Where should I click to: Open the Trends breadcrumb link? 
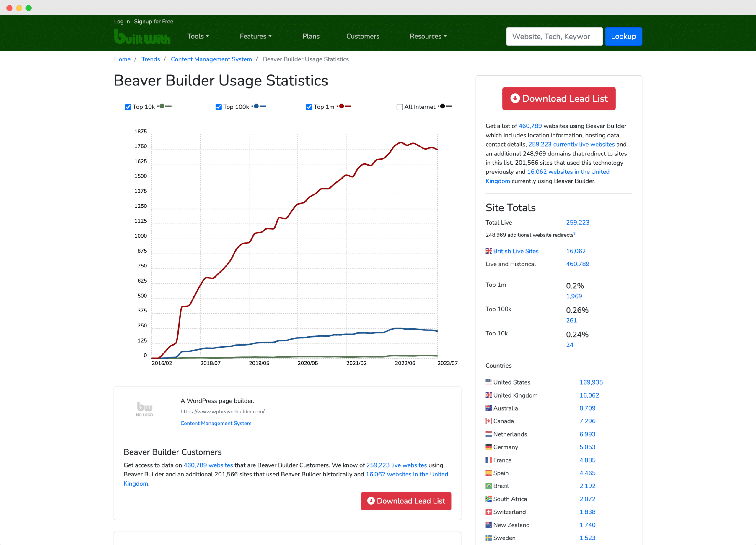[151, 59]
